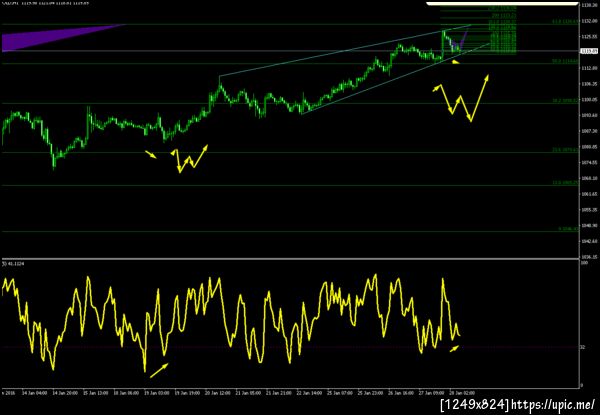
Task: Click the 22 Jan 14:00 time label
Action: [x=308, y=393]
